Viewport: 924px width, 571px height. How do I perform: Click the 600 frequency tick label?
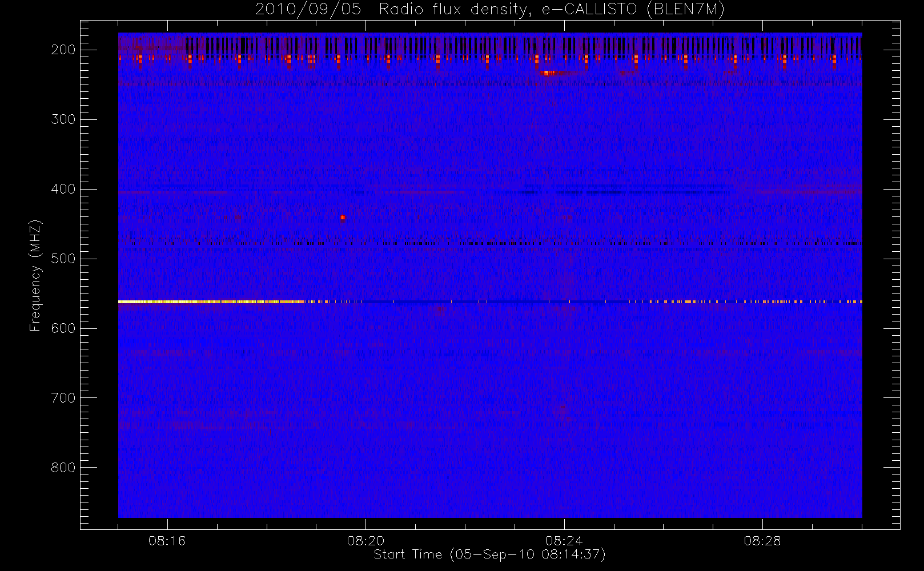point(63,328)
